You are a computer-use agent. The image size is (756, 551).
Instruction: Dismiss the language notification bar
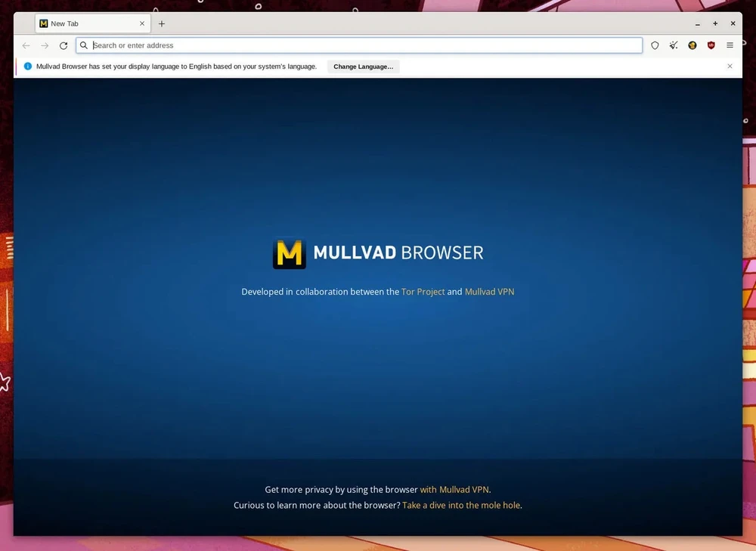[730, 67]
